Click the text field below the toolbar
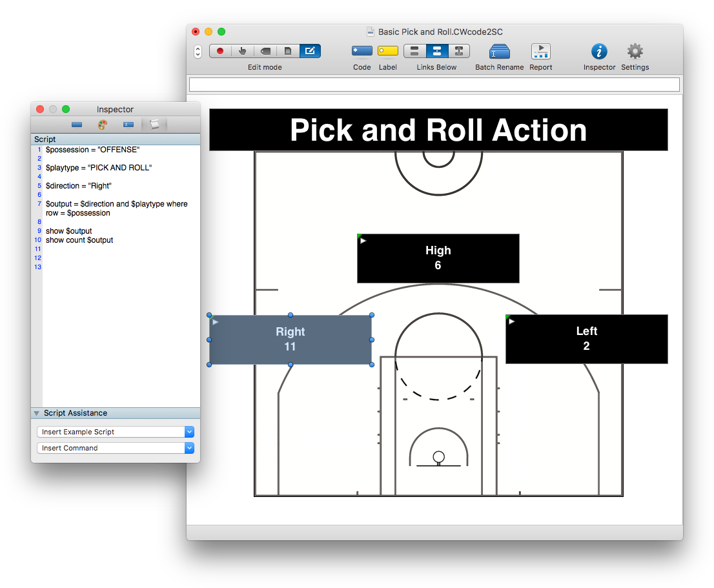The height and width of the screenshot is (588, 714). [x=434, y=85]
